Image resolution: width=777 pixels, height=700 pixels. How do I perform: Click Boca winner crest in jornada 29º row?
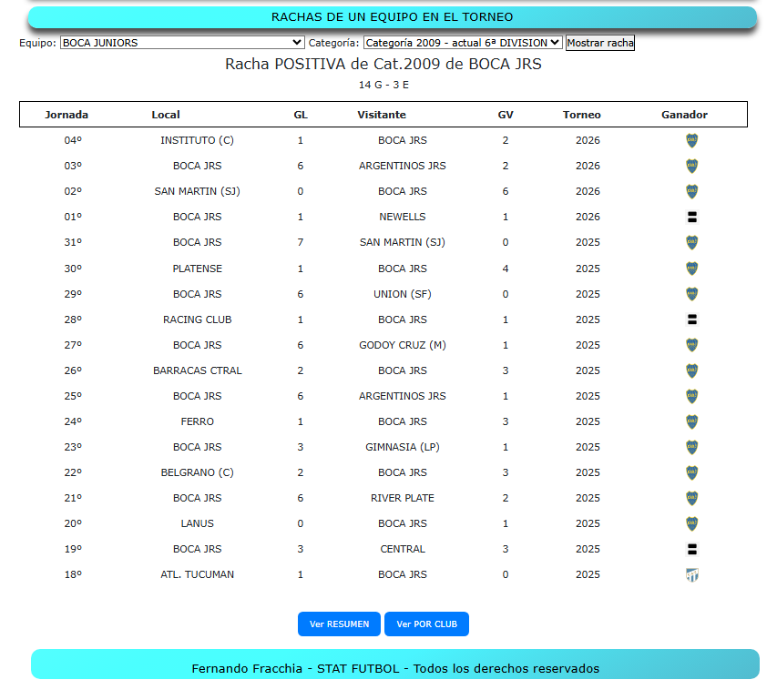(x=691, y=294)
